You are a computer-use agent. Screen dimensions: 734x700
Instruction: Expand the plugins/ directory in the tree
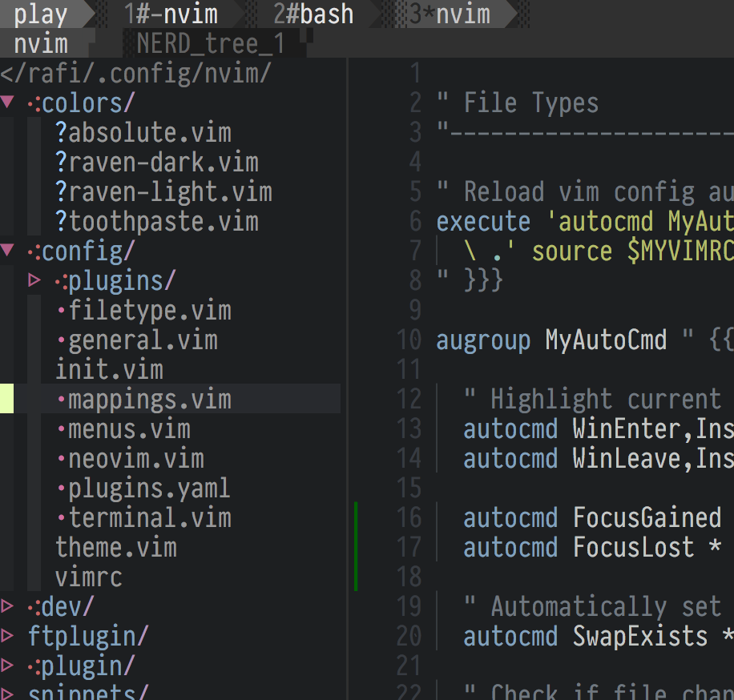[x=35, y=280]
